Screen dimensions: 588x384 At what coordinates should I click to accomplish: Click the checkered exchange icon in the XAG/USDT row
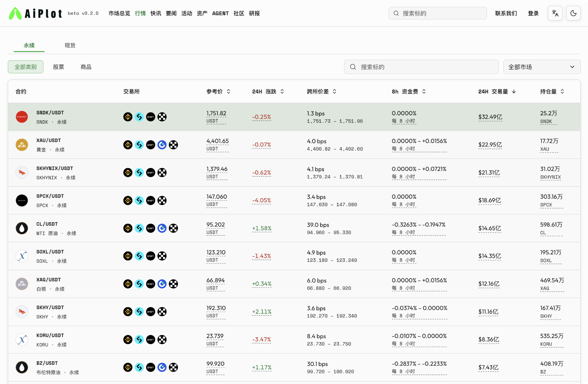(173, 284)
